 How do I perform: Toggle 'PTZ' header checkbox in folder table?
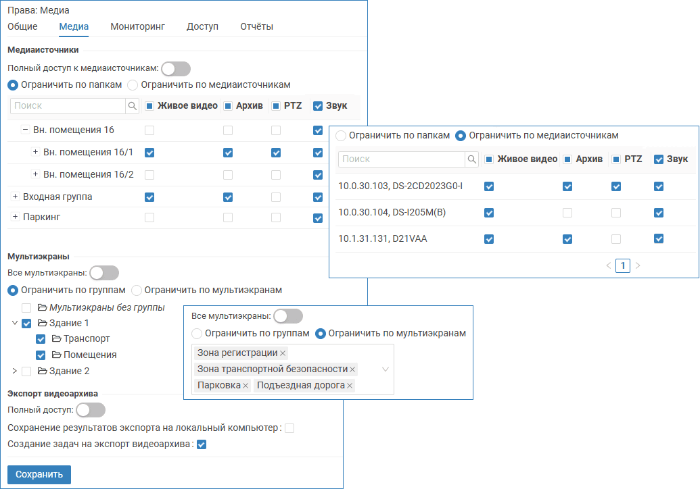(276, 106)
